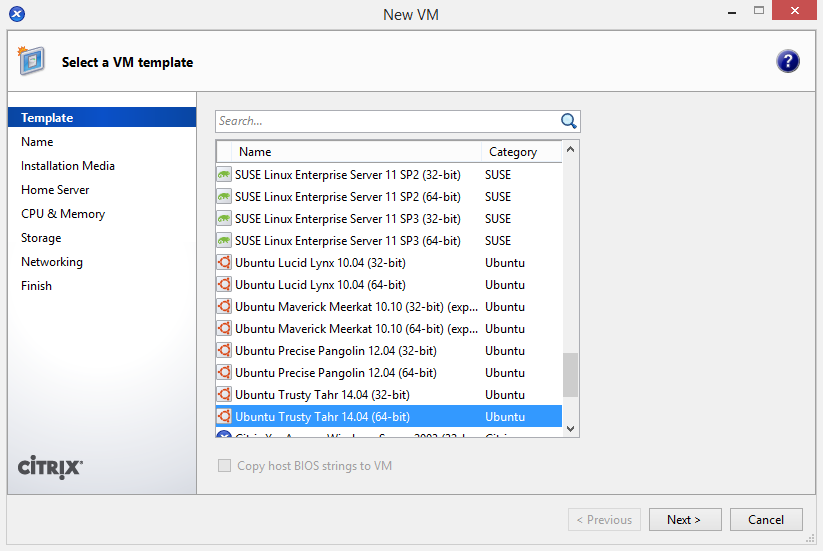Click the SUSE icon for SLES 11 SP2 (64-bit)
The image size is (823, 551).
coord(224,197)
